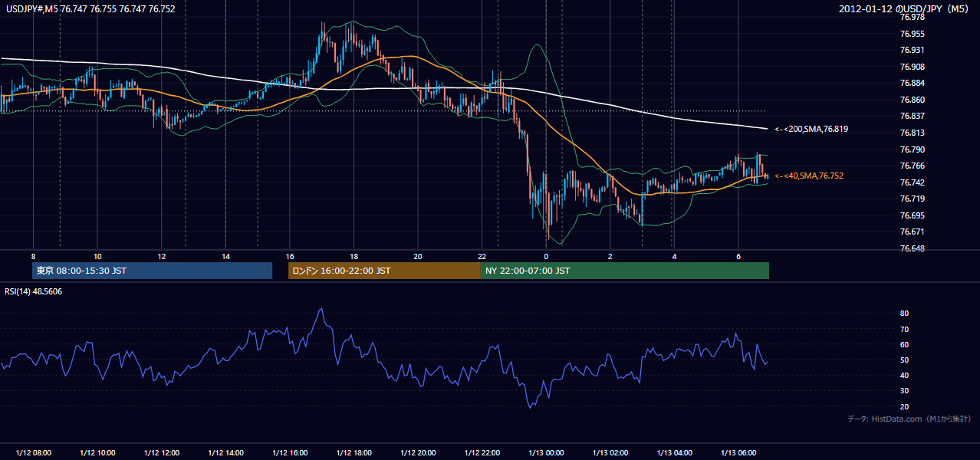Click the RSI 40 level label

pyautogui.click(x=904, y=375)
